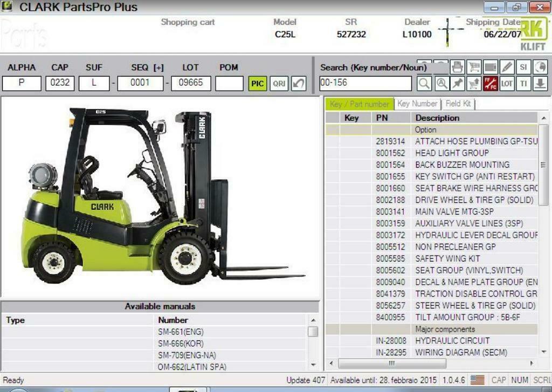Click the empty POM field

pos(229,84)
